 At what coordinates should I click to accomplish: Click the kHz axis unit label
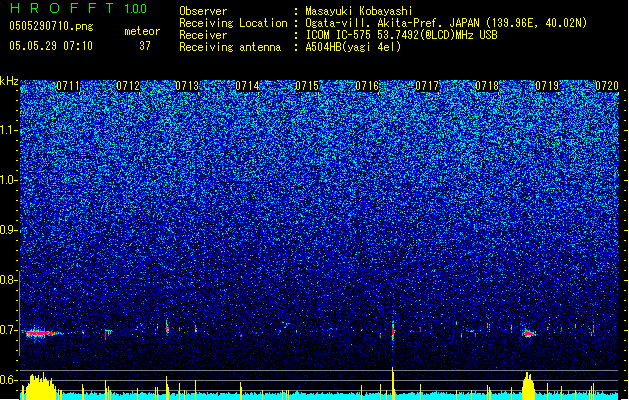[x=9, y=81]
